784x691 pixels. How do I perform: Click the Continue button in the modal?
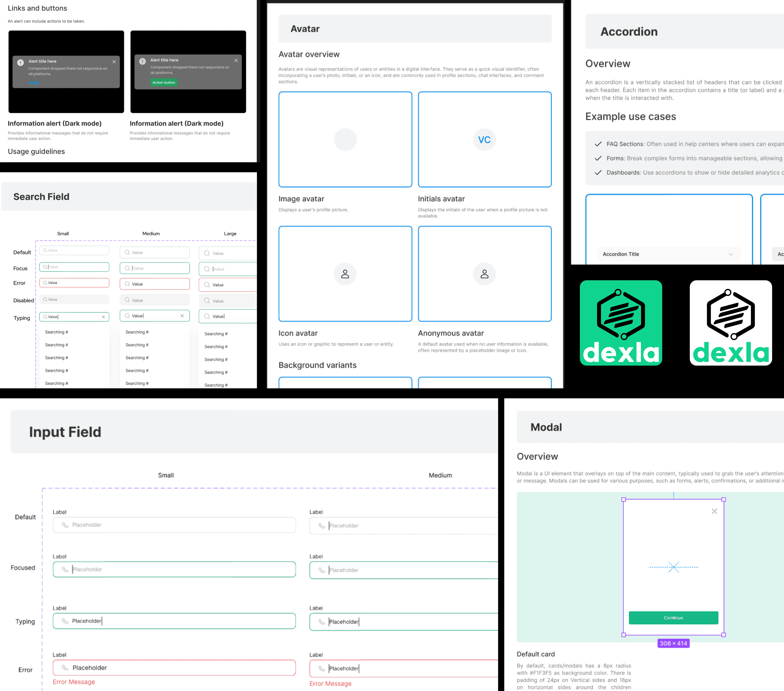tap(673, 618)
